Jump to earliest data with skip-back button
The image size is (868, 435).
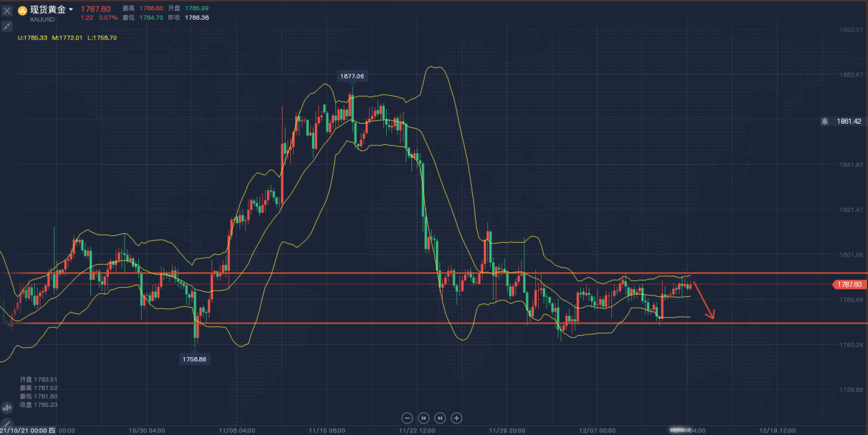pyautogui.click(x=424, y=418)
